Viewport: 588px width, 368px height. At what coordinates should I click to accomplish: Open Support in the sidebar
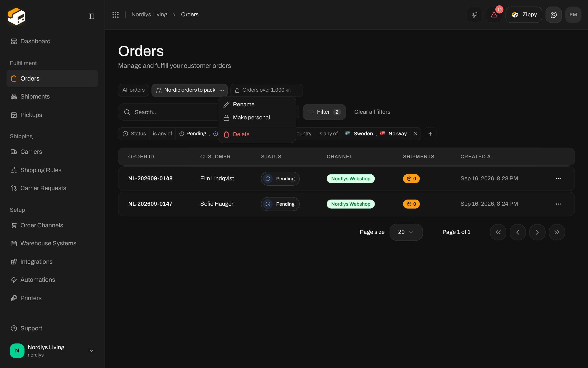point(52,328)
